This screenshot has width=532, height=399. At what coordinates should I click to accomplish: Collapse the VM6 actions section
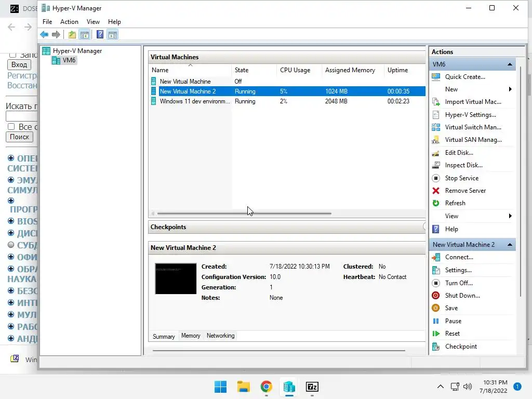[510, 64]
